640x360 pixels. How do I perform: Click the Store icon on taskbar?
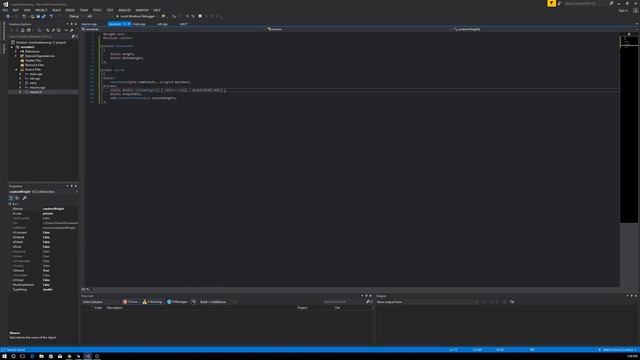coord(51,356)
